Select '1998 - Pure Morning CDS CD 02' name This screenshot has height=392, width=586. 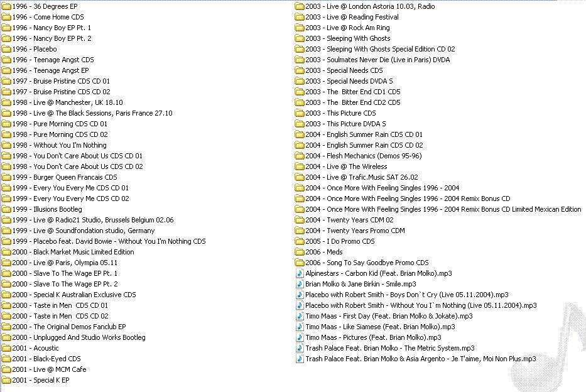(60, 134)
